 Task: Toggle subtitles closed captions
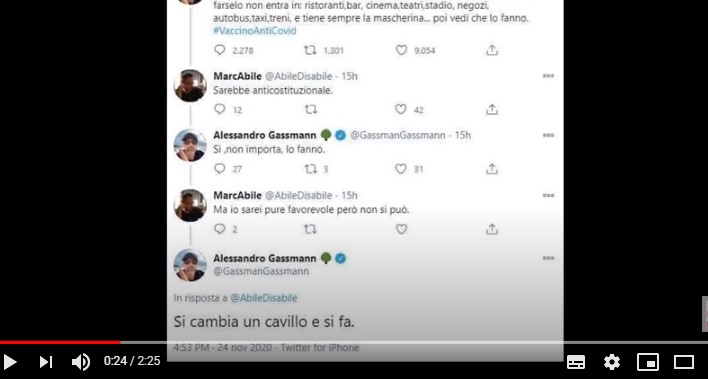[x=576, y=362]
